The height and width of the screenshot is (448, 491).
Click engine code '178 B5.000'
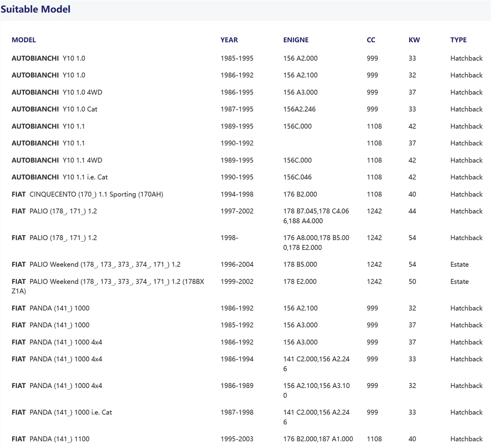(x=300, y=265)
